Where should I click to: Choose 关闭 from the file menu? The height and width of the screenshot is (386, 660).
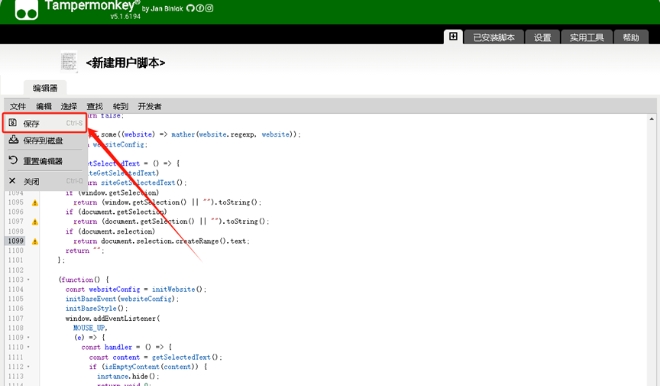[45, 181]
